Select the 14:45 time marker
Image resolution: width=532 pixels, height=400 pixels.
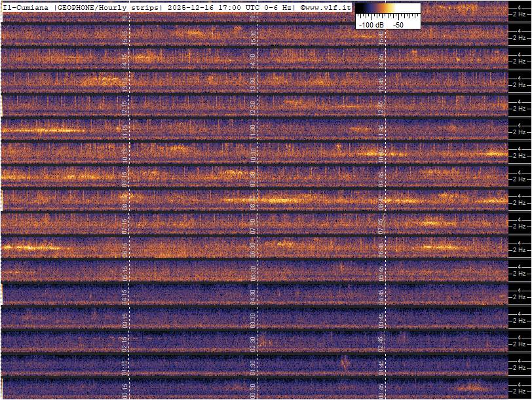coord(381,58)
